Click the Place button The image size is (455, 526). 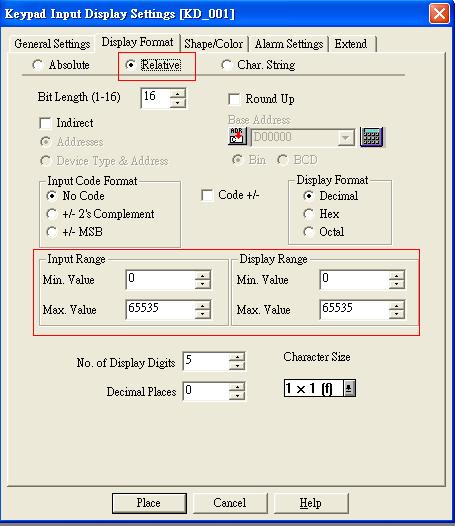149,503
